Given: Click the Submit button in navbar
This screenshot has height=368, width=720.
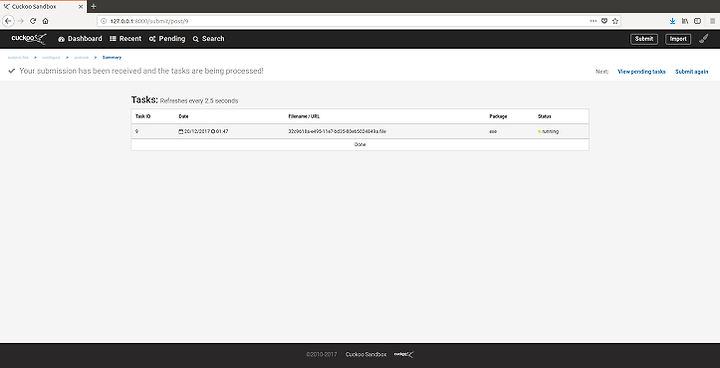Looking at the screenshot, I should pyautogui.click(x=644, y=39).
